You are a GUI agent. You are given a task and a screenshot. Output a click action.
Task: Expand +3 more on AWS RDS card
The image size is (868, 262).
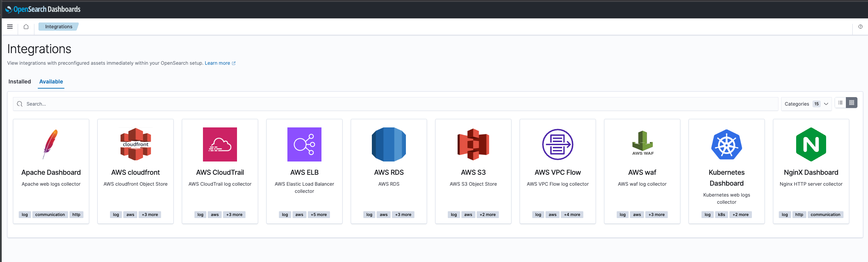coord(403,215)
